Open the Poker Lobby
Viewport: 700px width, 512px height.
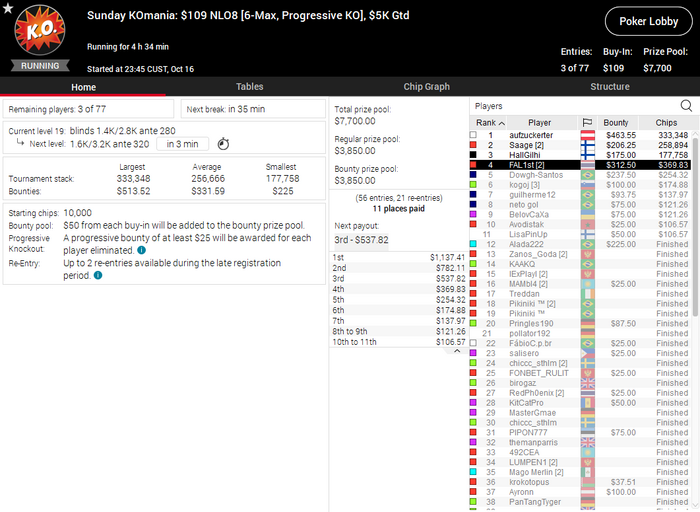[649, 21]
